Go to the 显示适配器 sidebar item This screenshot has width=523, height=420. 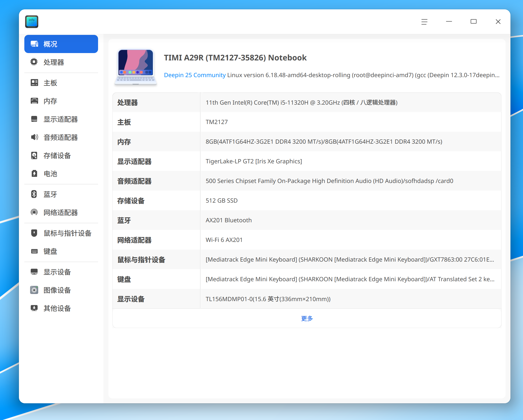(x=61, y=119)
